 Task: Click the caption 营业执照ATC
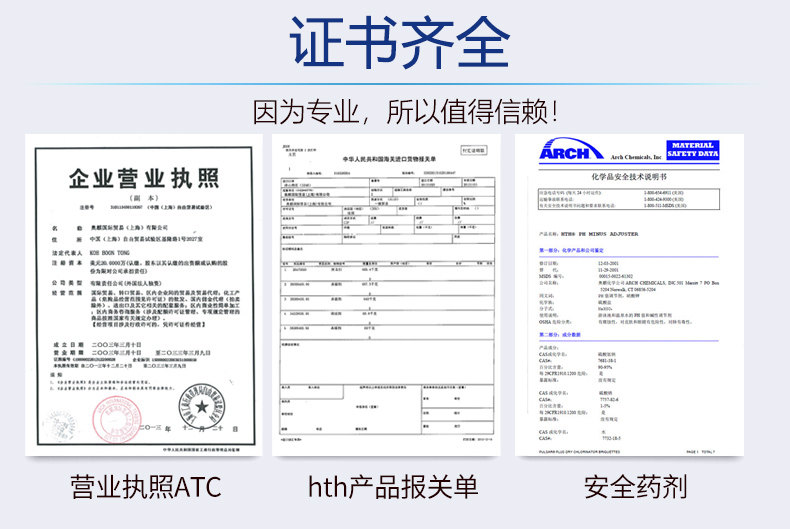tap(146, 487)
